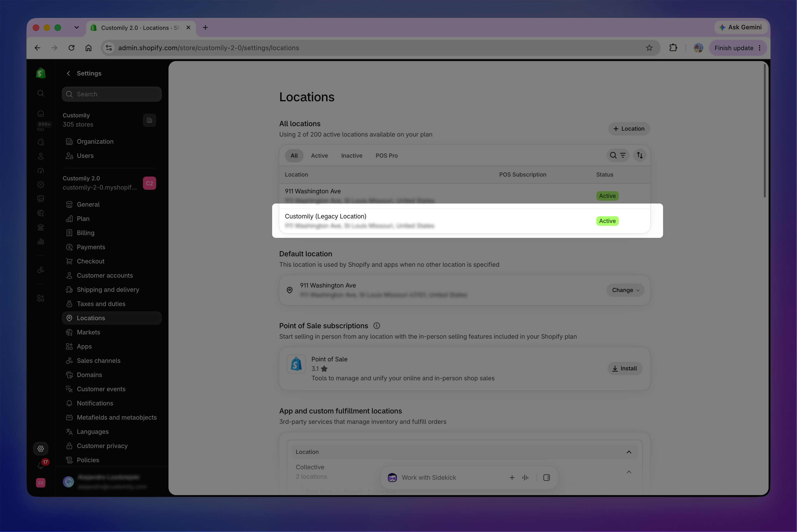The width and height of the screenshot is (797, 532).
Task: Open the Customily (Legacy Location) row
Action: coord(465,221)
